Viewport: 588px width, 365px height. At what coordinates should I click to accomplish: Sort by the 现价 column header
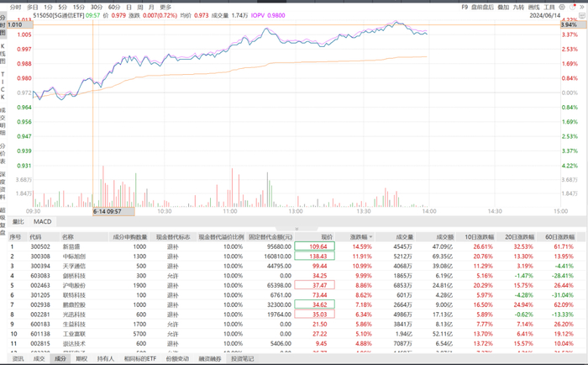(x=327, y=237)
